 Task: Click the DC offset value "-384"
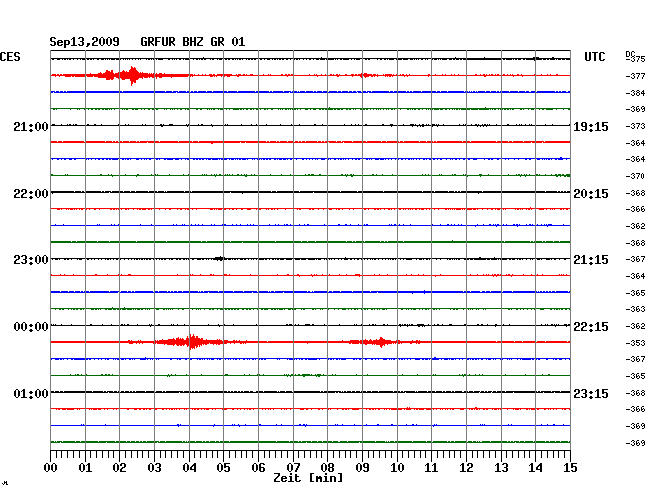pos(635,93)
